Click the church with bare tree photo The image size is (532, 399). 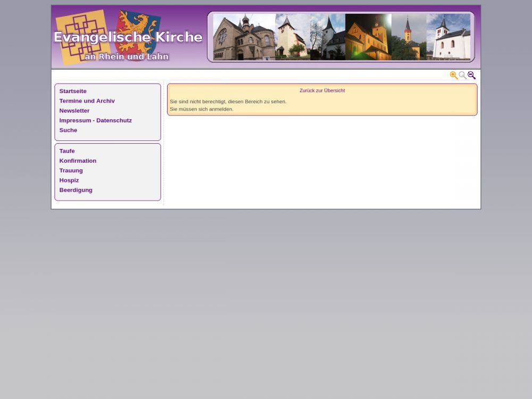click(327, 37)
